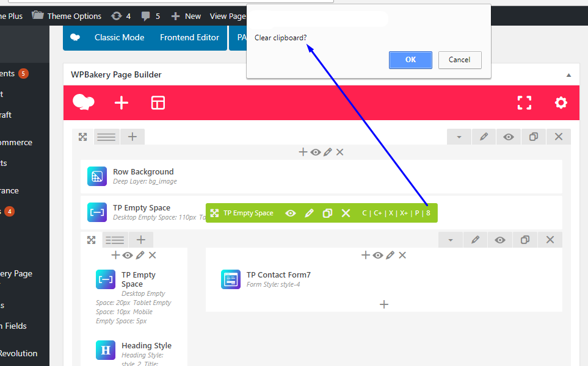Toggle visibility eye on green TP Empty Space bar
Image resolution: width=588 pixels, height=366 pixels.
(290, 213)
